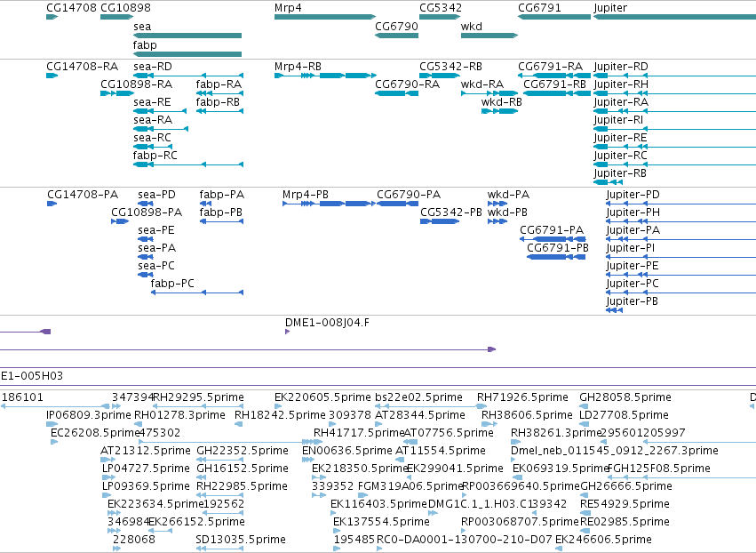Select transcript label sea-RD
The width and height of the screenshot is (756, 553).
pos(153,67)
